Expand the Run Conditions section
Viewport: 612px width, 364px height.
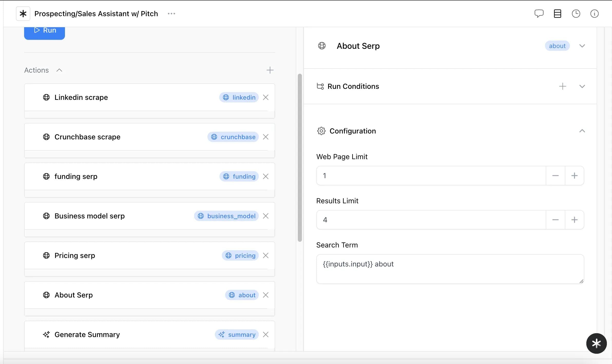(x=582, y=86)
